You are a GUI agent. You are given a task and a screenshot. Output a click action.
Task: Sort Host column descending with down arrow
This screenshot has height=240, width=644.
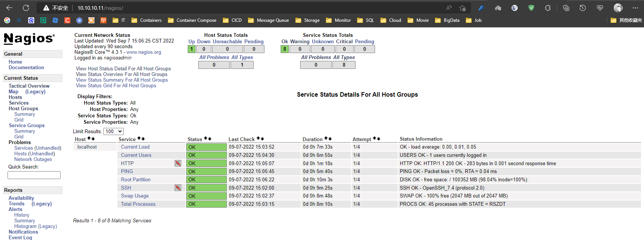pyautogui.click(x=93, y=139)
